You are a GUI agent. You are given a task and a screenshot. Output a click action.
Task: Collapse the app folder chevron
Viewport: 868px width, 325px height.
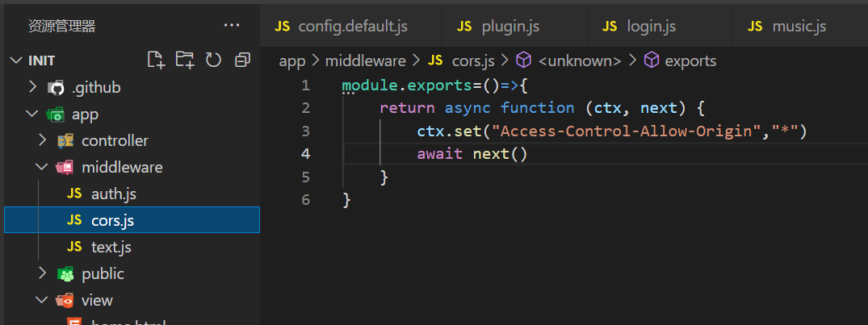click(32, 114)
